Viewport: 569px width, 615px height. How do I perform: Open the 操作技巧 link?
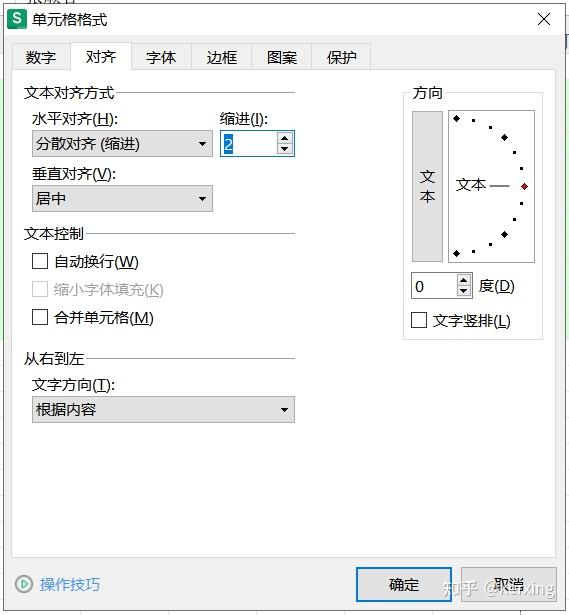click(70, 584)
